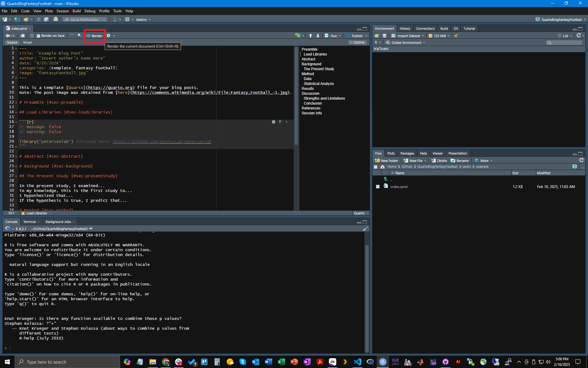Open Visual Studio Code from taskbar

[x=357, y=362]
